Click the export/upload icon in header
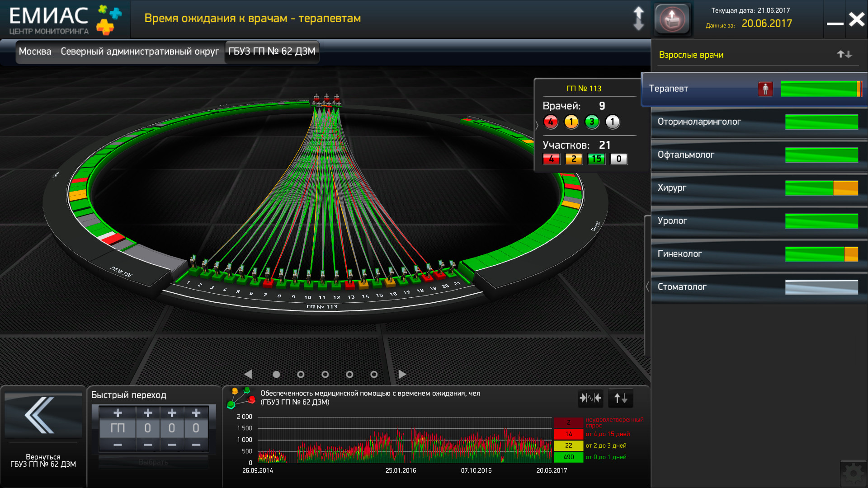 tap(672, 19)
